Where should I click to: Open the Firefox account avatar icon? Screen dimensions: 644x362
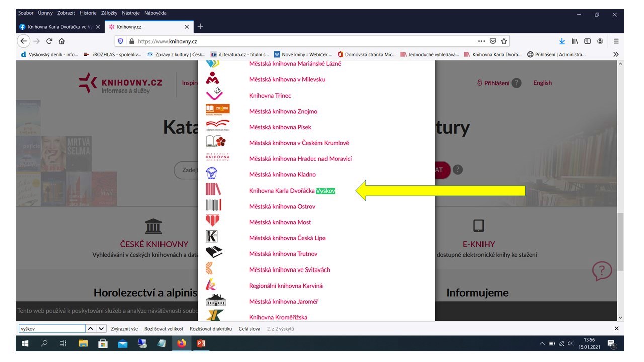click(x=600, y=41)
